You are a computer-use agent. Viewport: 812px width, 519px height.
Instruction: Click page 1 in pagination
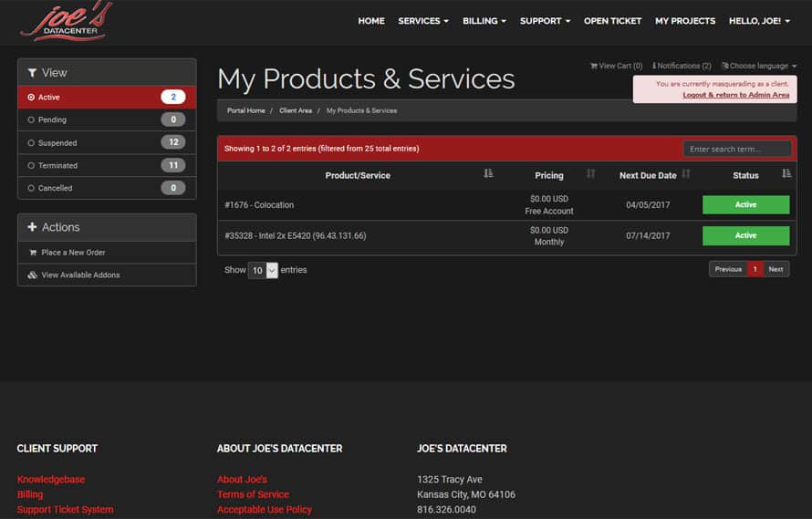coord(755,269)
